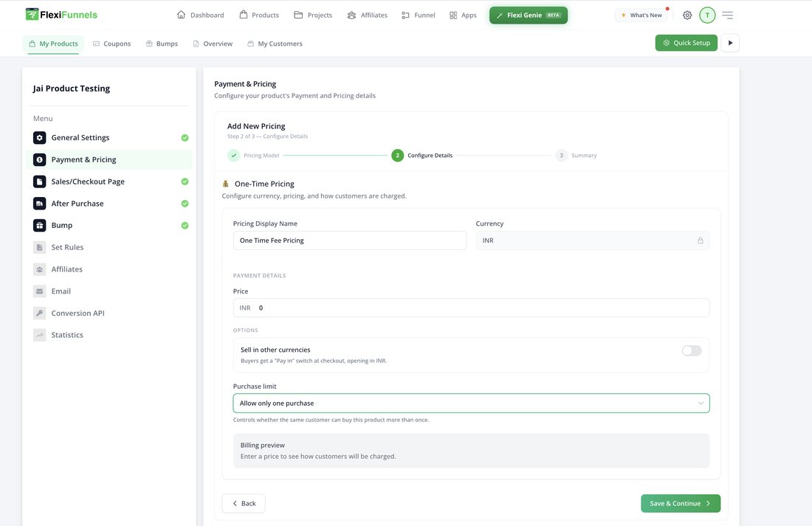812x526 pixels.
Task: Click the Email envelope icon
Action: (x=39, y=291)
